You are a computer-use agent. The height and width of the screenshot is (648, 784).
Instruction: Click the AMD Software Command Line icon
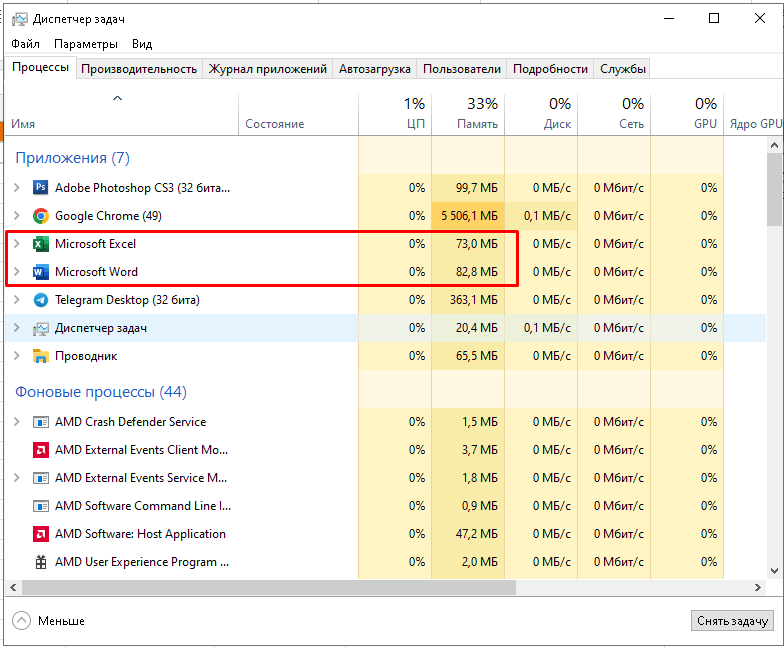point(40,506)
